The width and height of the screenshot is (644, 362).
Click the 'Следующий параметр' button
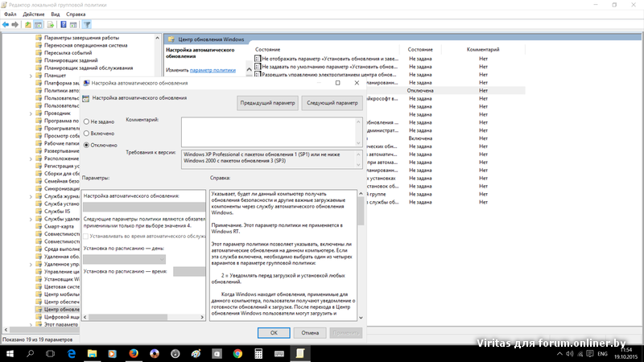[x=332, y=103]
